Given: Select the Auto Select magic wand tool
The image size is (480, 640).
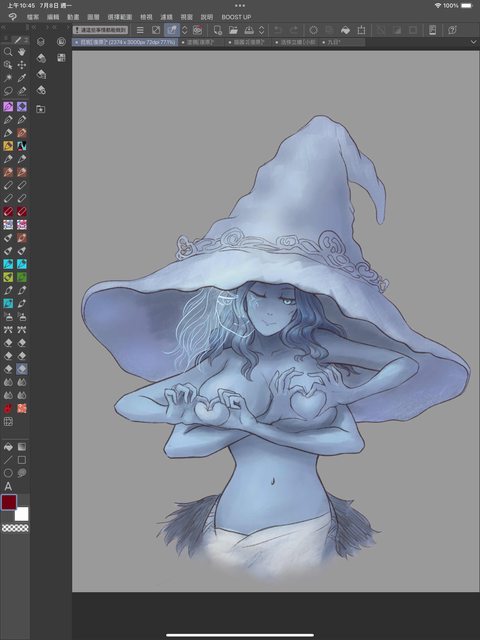Looking at the screenshot, I should (8, 78).
